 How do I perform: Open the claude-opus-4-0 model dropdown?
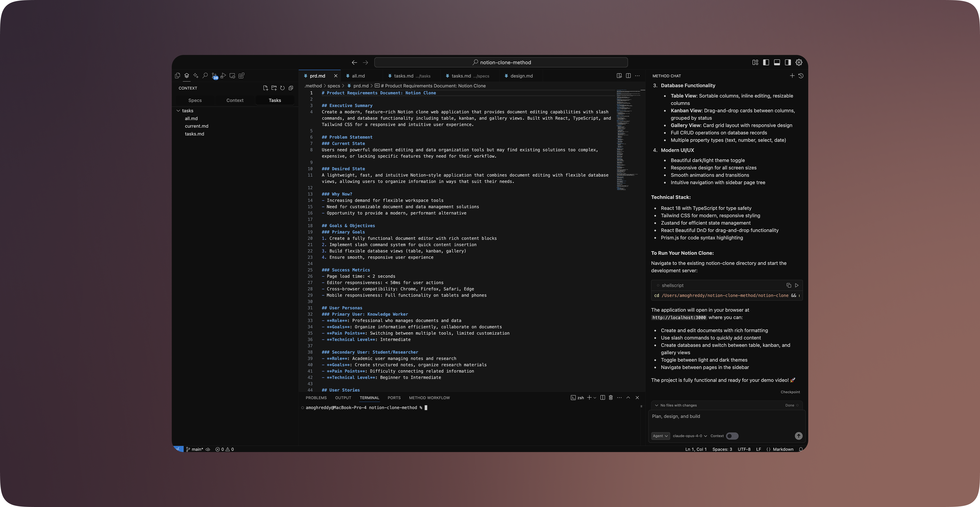click(x=689, y=436)
